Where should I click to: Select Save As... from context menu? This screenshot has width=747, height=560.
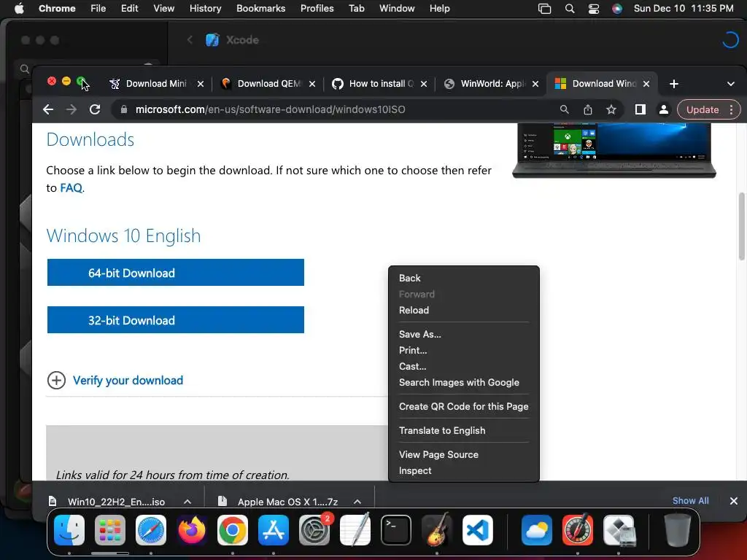click(463, 334)
